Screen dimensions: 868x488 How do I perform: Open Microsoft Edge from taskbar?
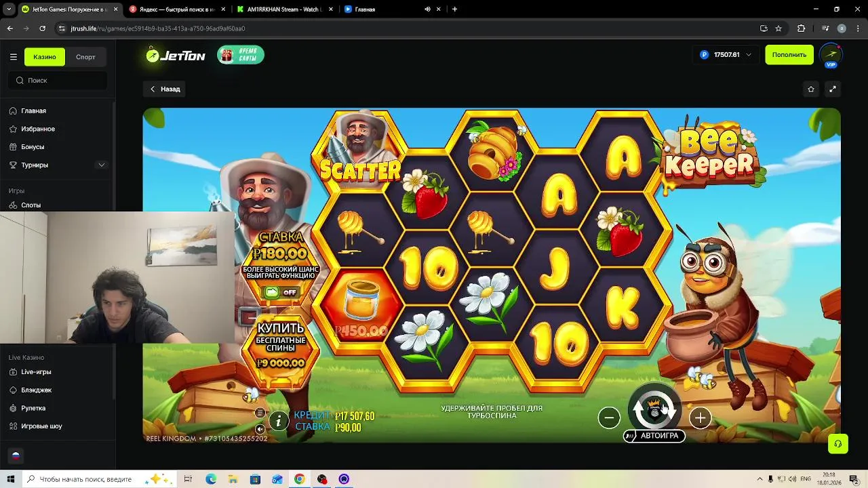pyautogui.click(x=211, y=479)
